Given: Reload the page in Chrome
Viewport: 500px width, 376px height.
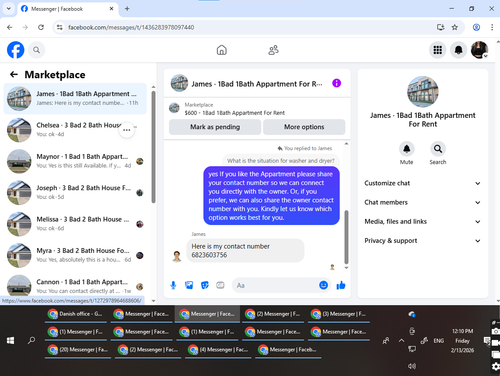Looking at the screenshot, I should [41, 27].
